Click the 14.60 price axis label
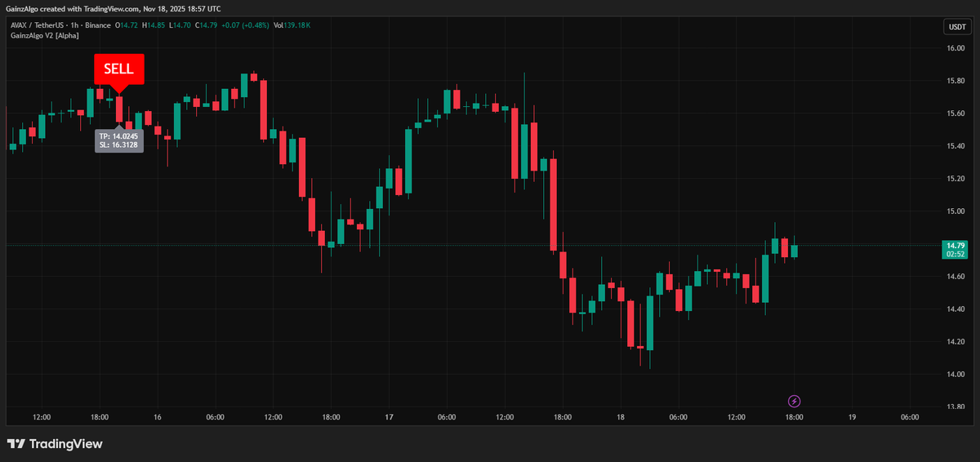 point(956,277)
